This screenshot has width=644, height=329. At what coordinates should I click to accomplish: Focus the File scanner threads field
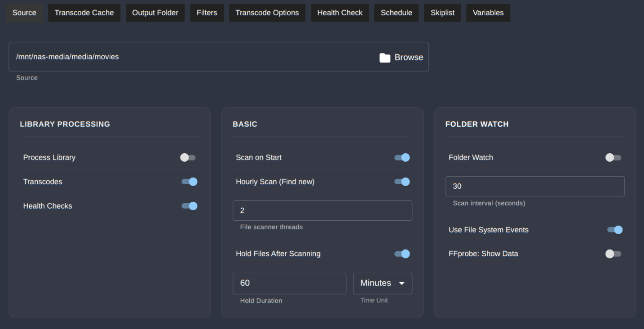coord(322,210)
